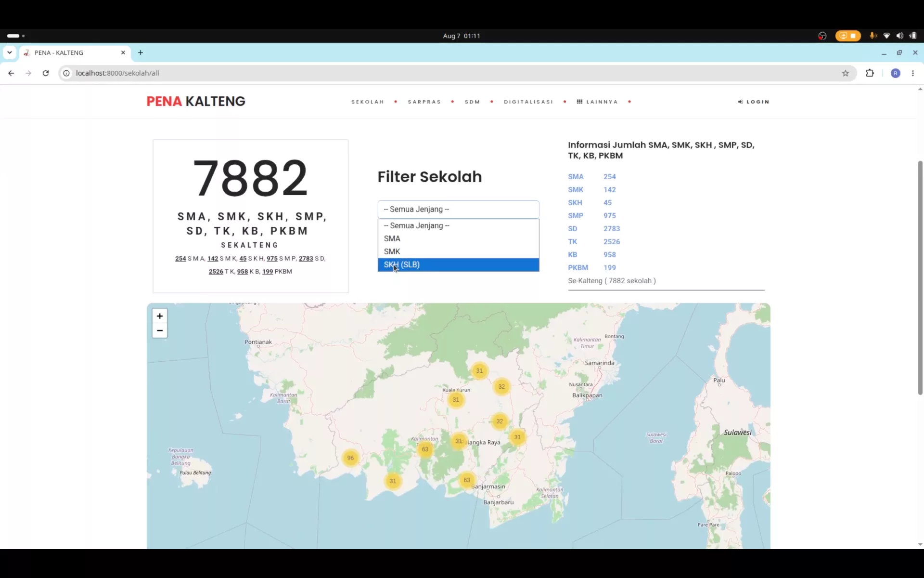Click the microphone indicator in top bar
This screenshot has height=578, width=924.
[x=873, y=36]
